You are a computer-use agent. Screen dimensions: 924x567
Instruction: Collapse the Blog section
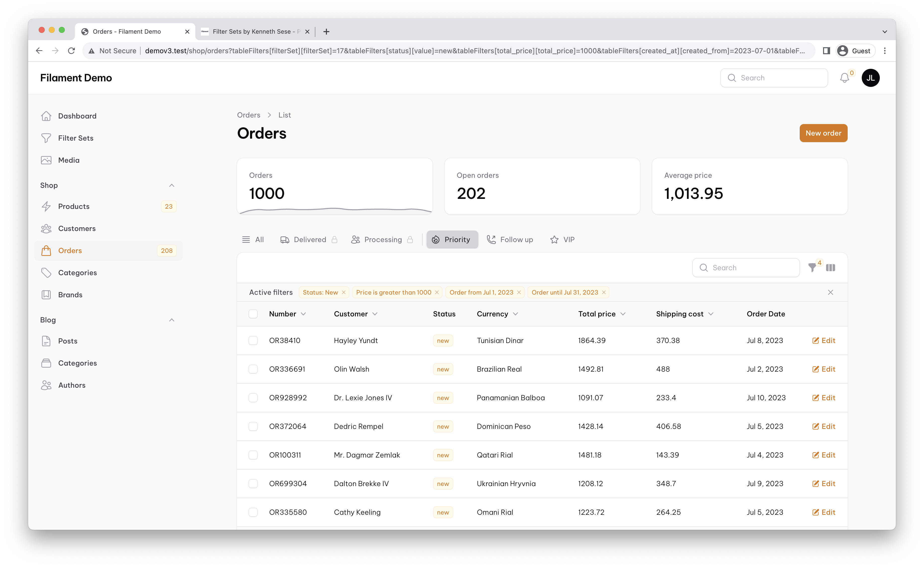[x=172, y=320]
